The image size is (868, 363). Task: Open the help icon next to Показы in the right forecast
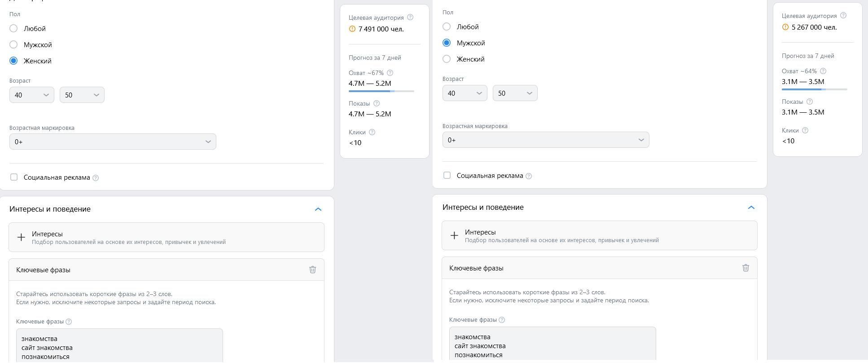810,102
